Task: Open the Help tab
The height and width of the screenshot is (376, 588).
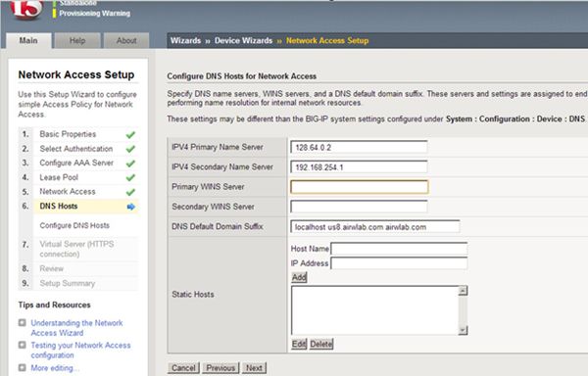Action: pos(77,40)
